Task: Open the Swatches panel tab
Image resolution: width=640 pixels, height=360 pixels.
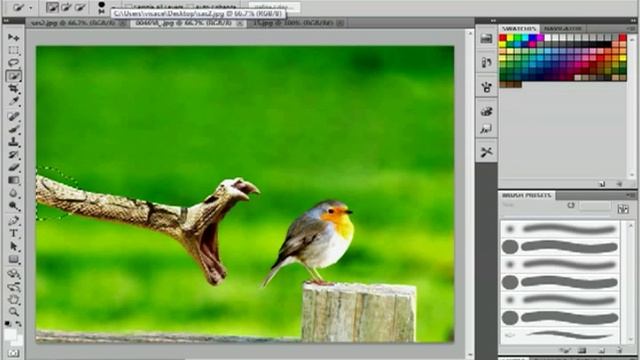Action: coord(518,28)
